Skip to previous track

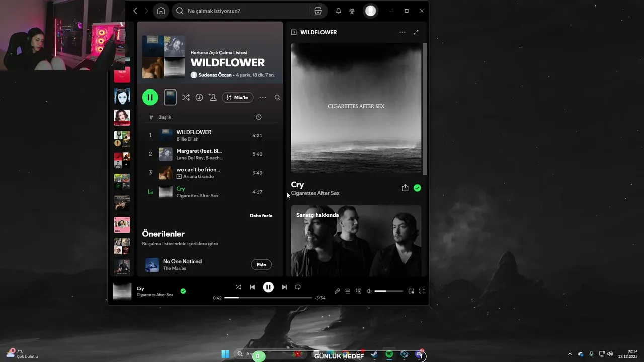click(x=252, y=287)
